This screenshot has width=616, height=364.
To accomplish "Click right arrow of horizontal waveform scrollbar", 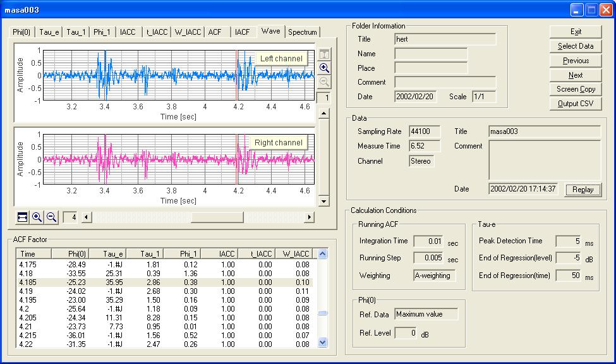I will coord(310,217).
